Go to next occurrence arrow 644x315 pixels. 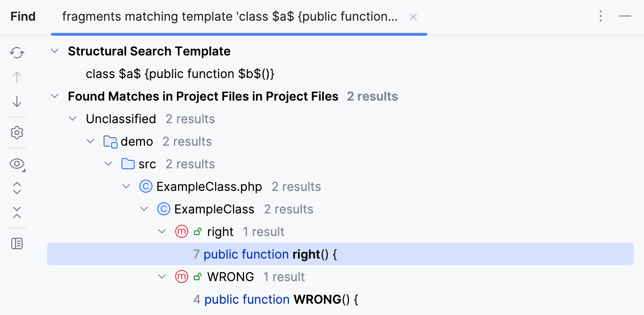pyautogui.click(x=17, y=102)
